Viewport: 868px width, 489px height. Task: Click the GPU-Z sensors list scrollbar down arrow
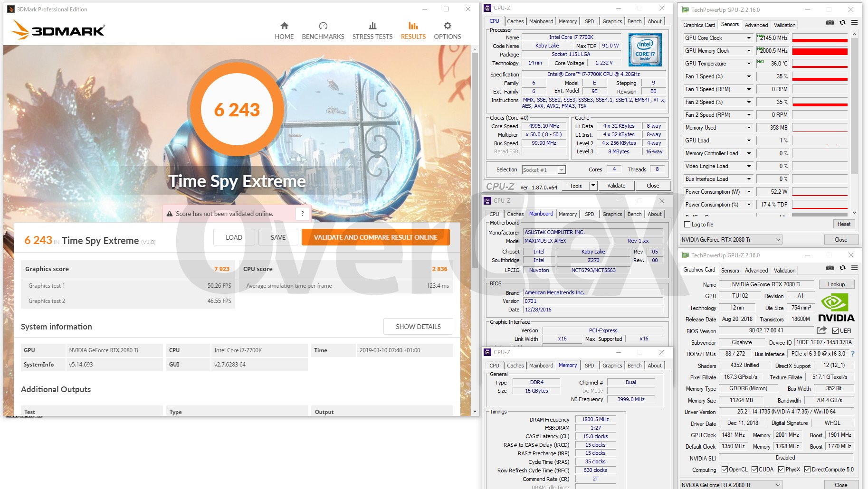coord(854,213)
